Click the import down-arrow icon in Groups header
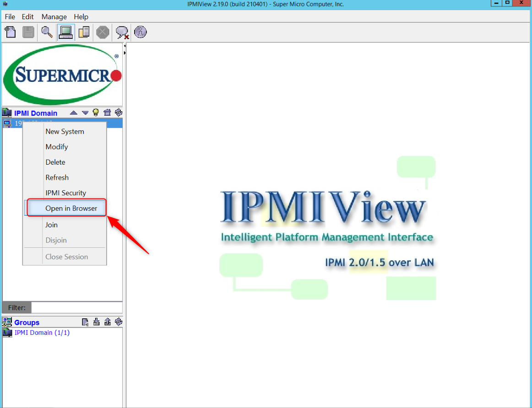 [96, 322]
